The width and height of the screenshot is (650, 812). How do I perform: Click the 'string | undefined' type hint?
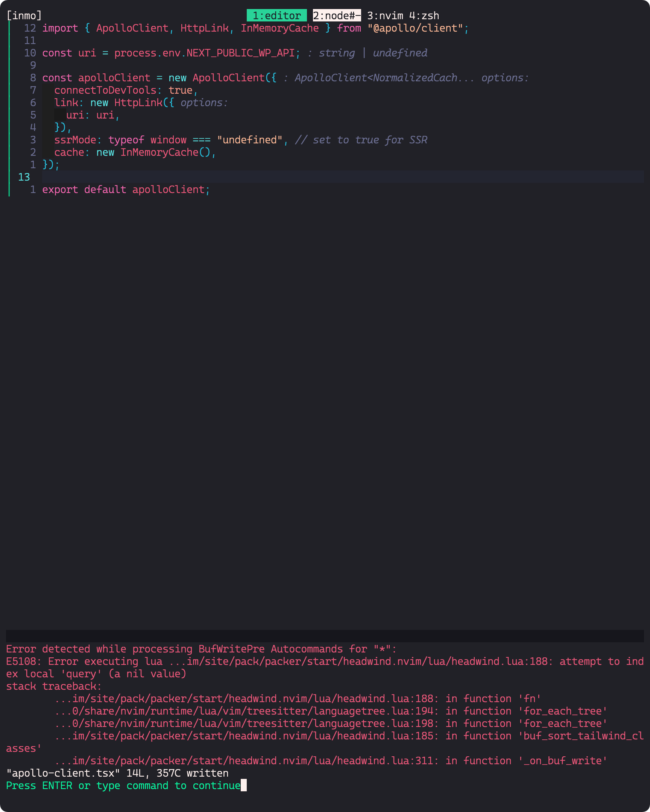click(373, 53)
